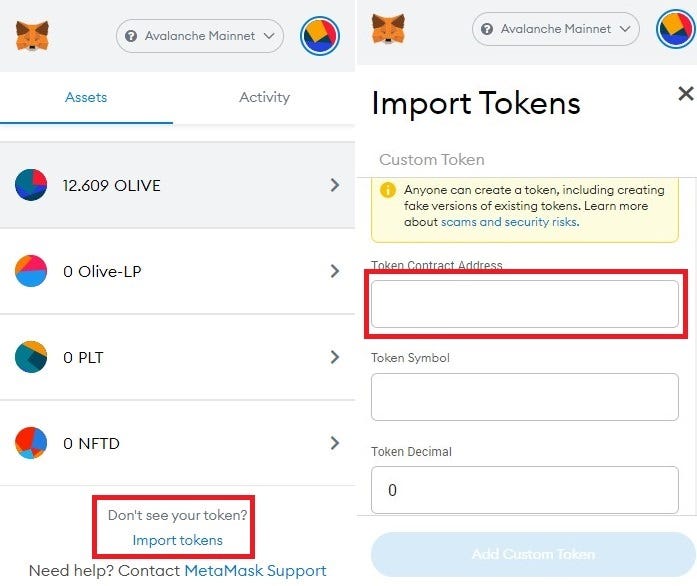Image resolution: width=697 pixels, height=586 pixels.
Task: Click the Token Contract Address field
Action: [525, 304]
